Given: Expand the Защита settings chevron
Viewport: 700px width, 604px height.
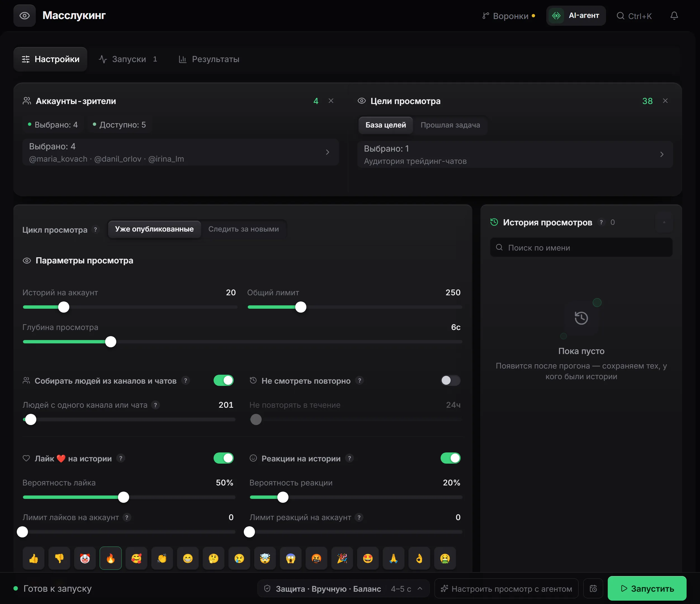Looking at the screenshot, I should (x=420, y=588).
